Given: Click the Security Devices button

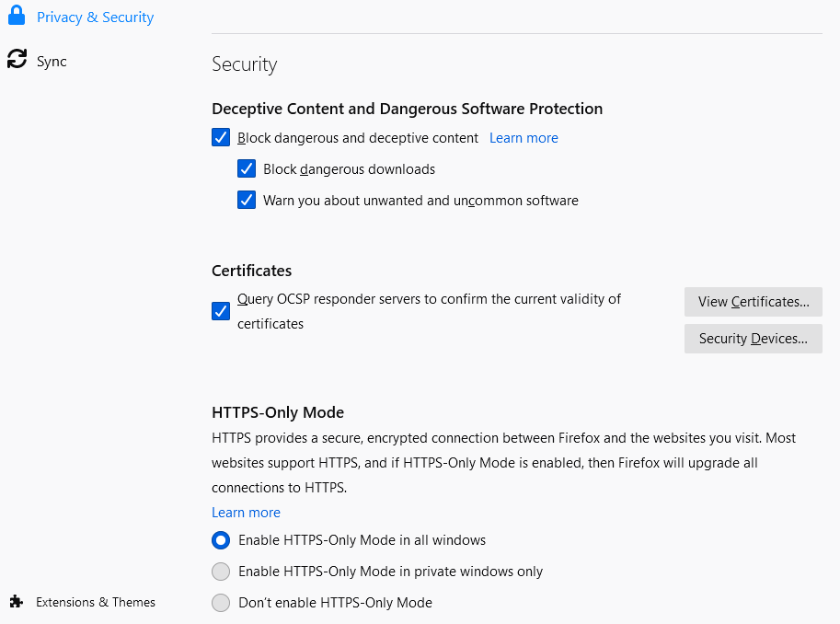Looking at the screenshot, I should point(753,339).
